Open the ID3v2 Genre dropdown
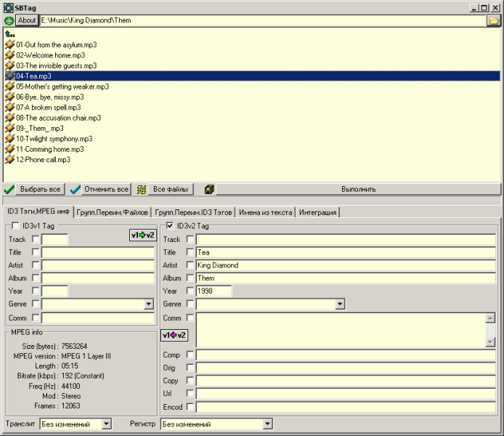Image resolution: width=504 pixels, height=436 pixels. [x=340, y=304]
